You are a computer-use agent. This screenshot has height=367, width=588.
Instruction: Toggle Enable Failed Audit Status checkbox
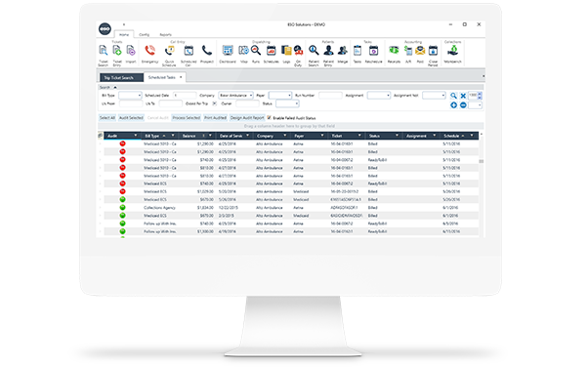[x=269, y=118]
